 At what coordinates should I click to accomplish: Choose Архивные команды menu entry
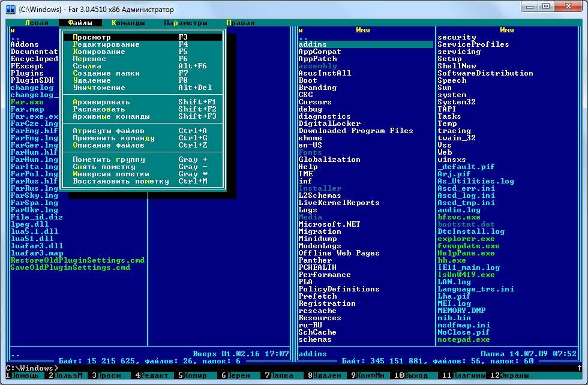[143, 116]
